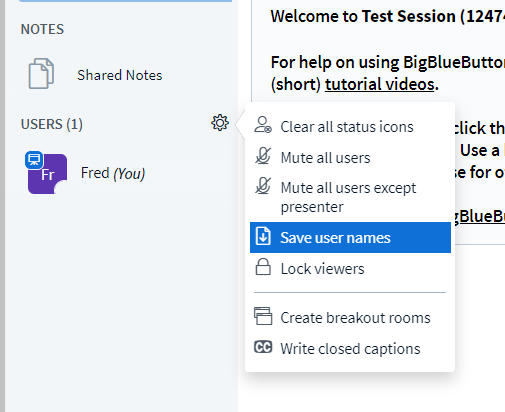Choose Create breakout rooms
The height and width of the screenshot is (412, 505).
tap(350, 317)
